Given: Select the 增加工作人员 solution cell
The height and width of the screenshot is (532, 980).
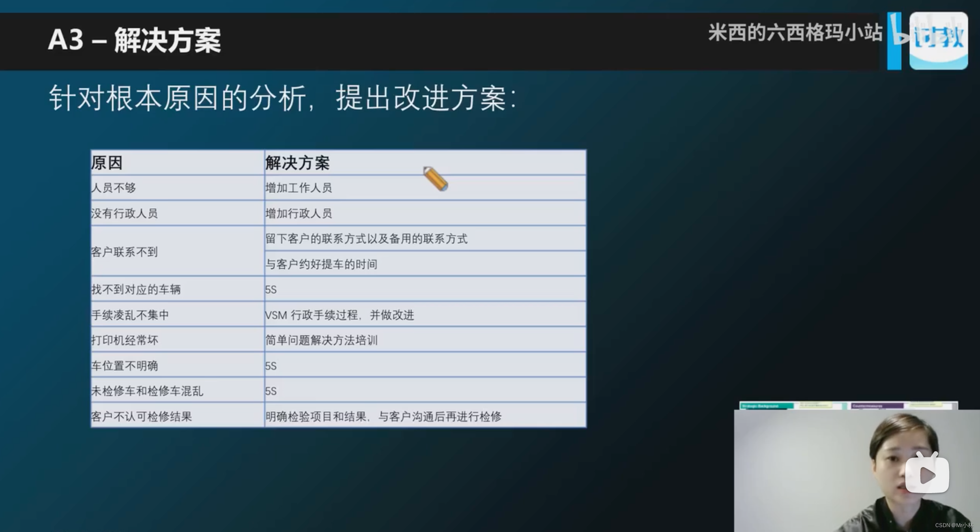Looking at the screenshot, I should point(299,188).
